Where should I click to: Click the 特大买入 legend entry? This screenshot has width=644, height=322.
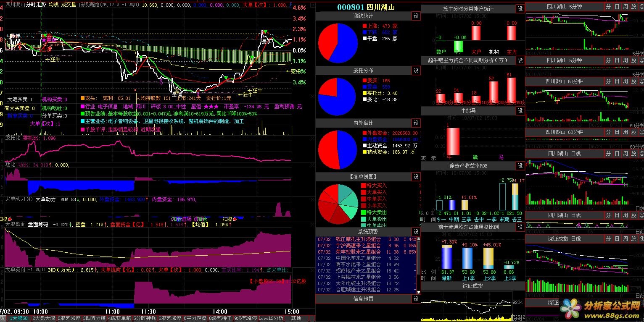pyautogui.click(x=374, y=185)
